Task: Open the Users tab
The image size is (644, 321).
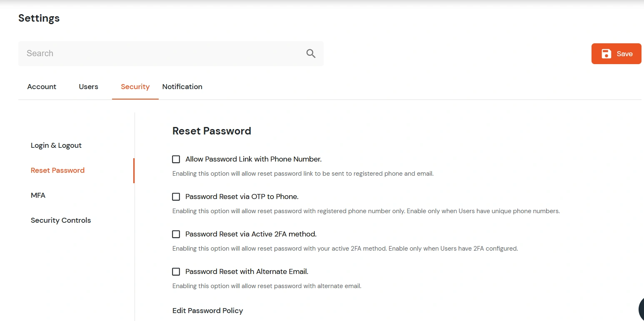Action: [x=88, y=87]
